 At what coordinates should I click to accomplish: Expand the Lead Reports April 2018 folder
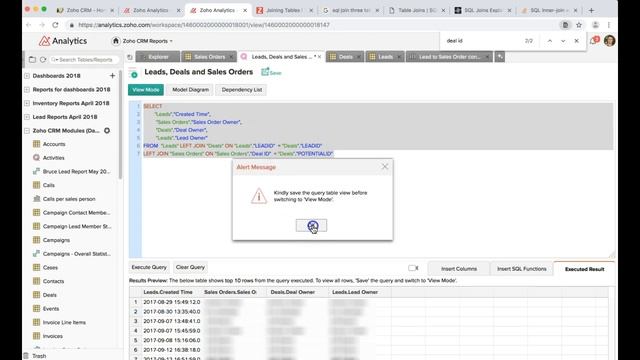27,117
